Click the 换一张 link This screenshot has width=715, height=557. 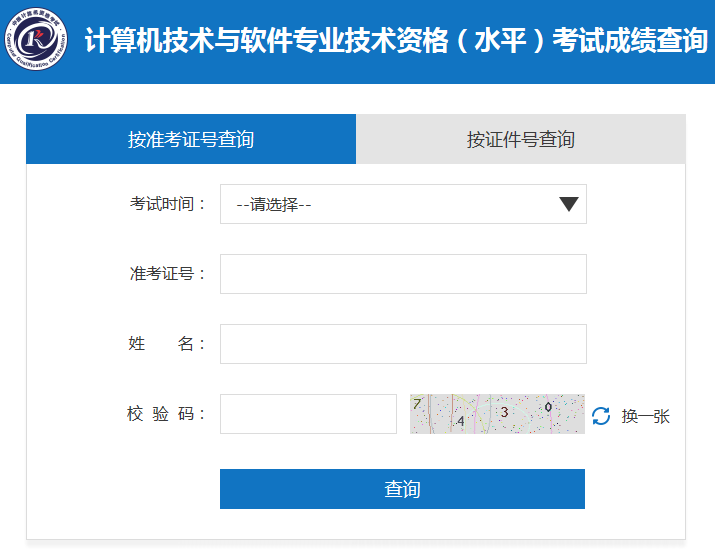click(645, 416)
